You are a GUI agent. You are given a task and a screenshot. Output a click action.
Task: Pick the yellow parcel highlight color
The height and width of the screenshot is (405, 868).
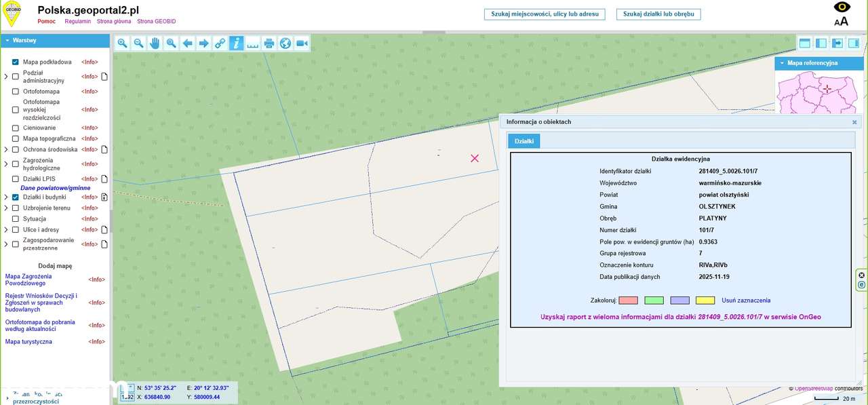pos(705,301)
